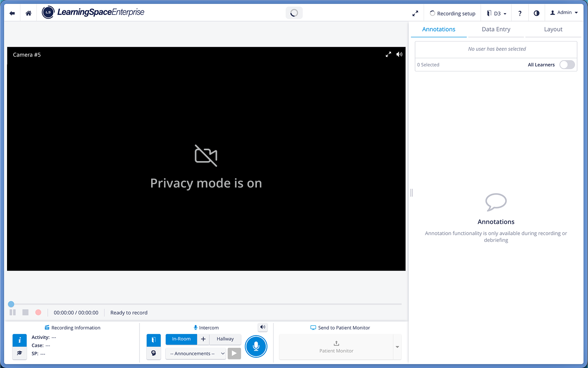This screenshot has width=588, height=368.
Task: Click the 00:00:00 / 00:00:00 timecode
Action: 76,312
